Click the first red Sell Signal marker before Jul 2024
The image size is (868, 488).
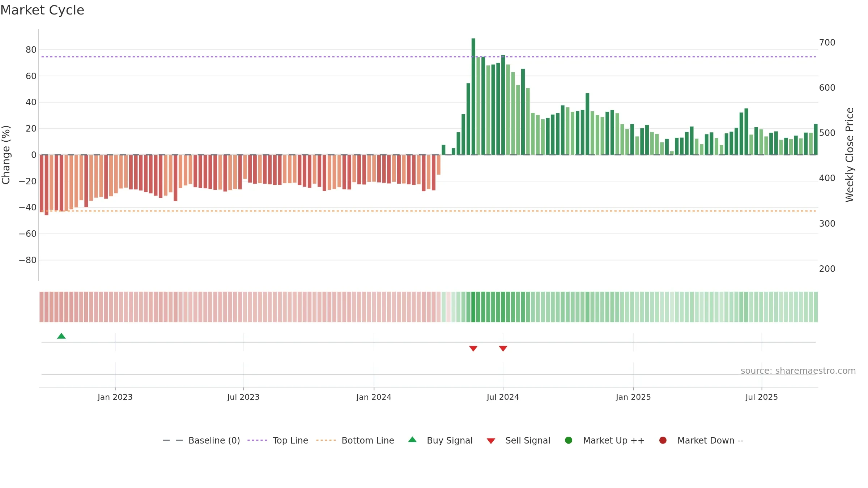click(473, 348)
